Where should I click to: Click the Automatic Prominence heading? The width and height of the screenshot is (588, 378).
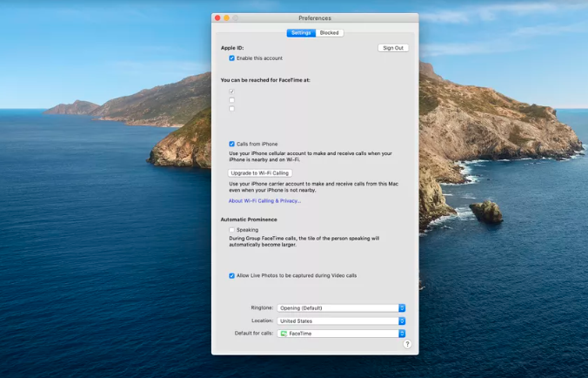point(249,219)
